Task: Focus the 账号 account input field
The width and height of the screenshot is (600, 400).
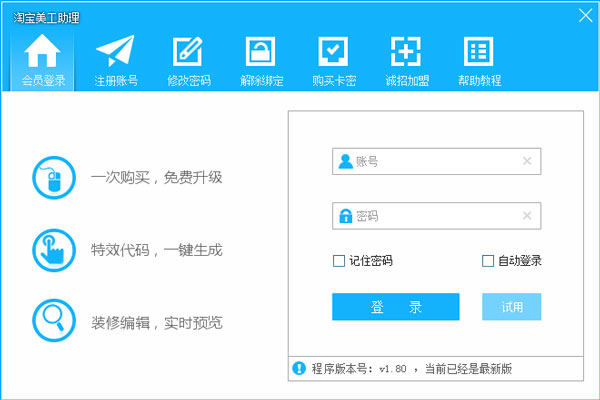Action: [x=437, y=161]
